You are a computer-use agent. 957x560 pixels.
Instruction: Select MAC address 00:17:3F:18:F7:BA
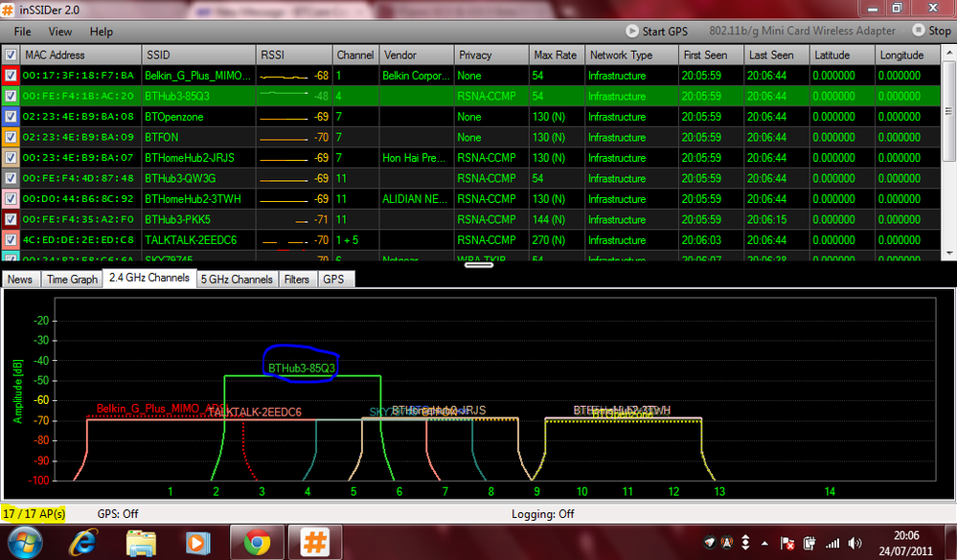(x=79, y=76)
